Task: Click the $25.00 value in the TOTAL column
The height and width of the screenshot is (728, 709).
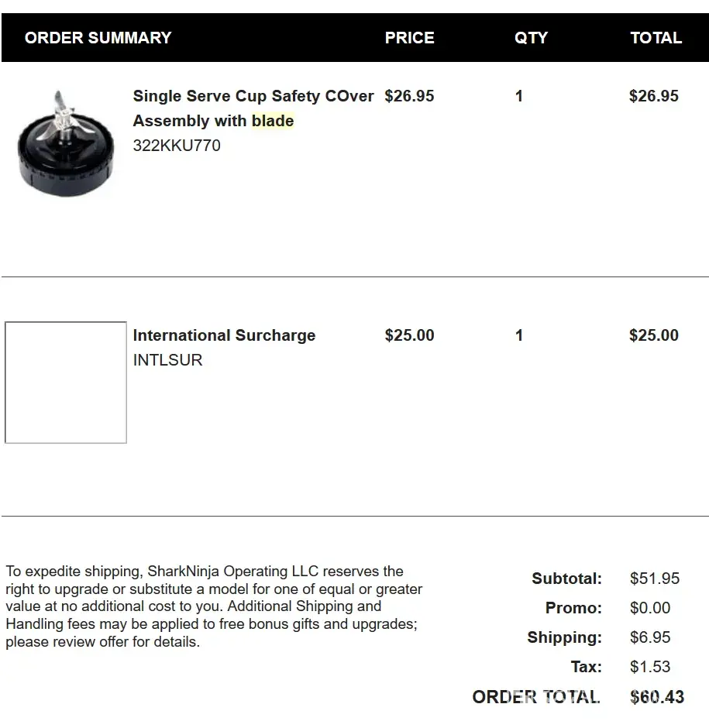Action: (x=653, y=335)
